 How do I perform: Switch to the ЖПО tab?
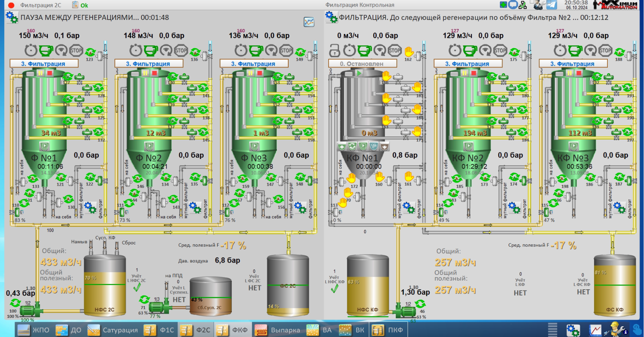[34, 330]
